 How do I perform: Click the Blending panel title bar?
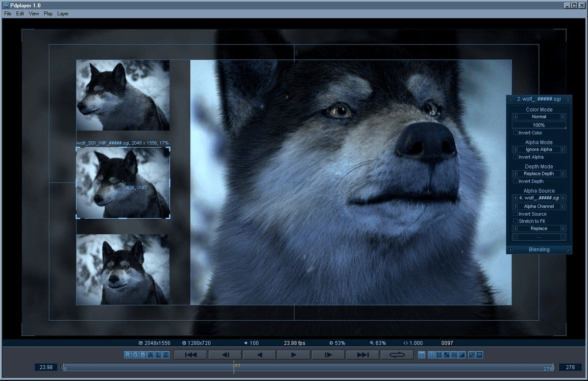click(x=539, y=250)
